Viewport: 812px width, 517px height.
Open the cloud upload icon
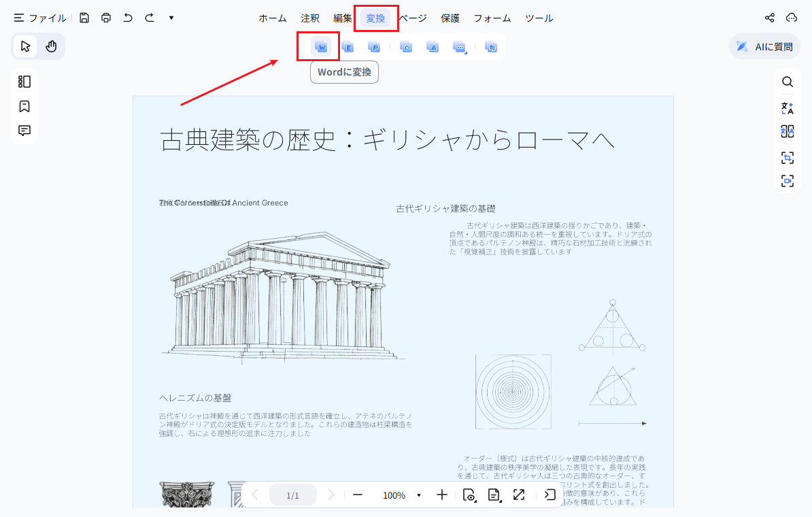click(792, 18)
